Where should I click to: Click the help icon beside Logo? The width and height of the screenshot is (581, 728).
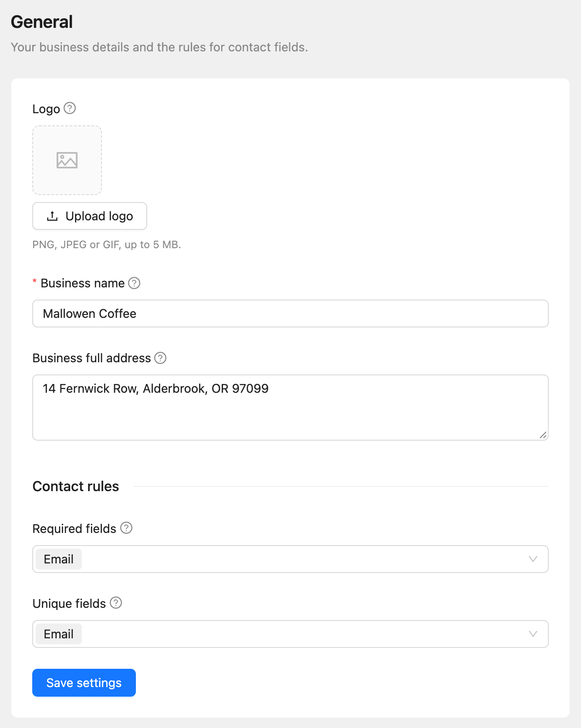[70, 108]
